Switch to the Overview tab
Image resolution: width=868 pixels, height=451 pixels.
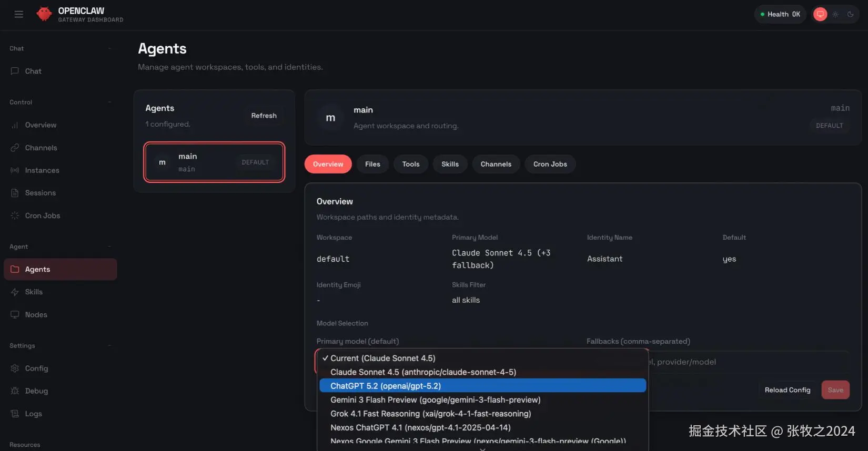[328, 164]
